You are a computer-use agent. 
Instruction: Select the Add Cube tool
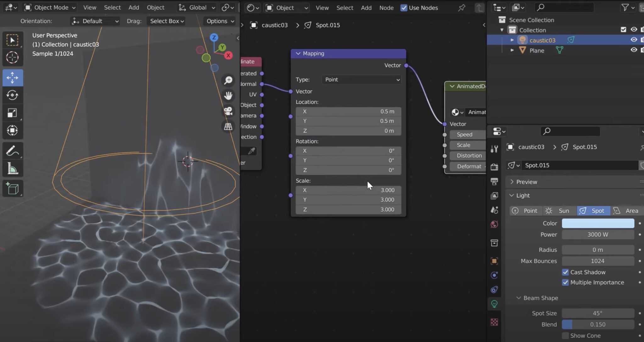point(13,188)
